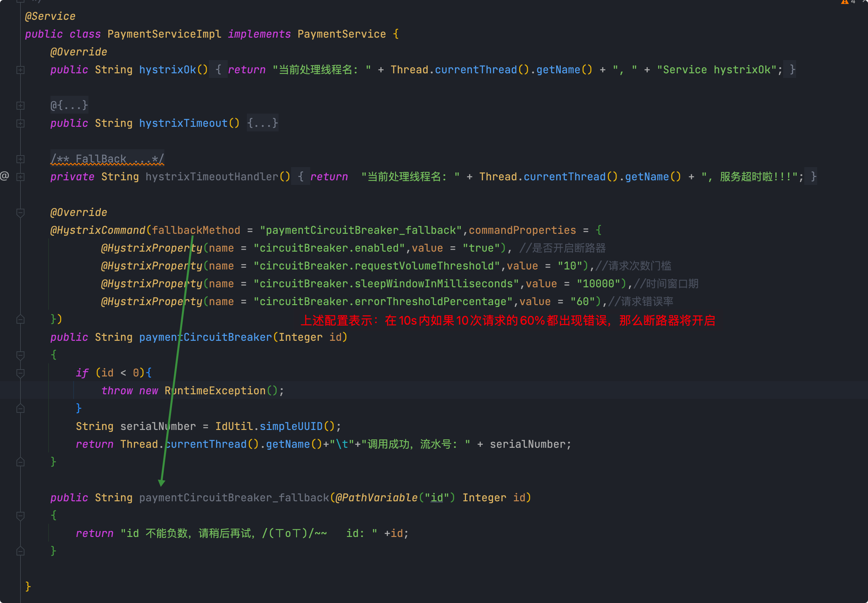Click the simpleUUID method call
The width and height of the screenshot is (868, 603).
click(291, 426)
